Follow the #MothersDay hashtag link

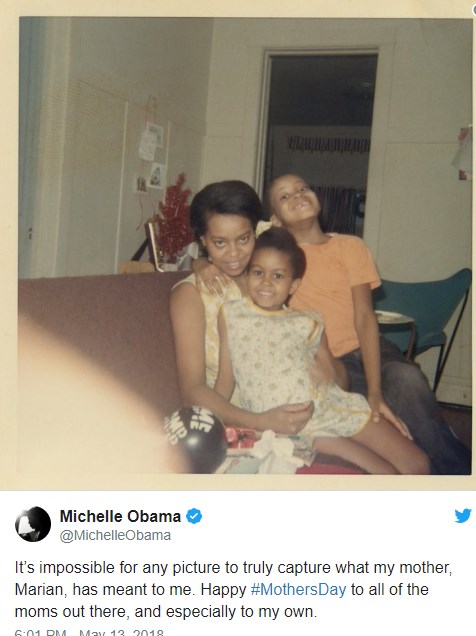[298, 589]
